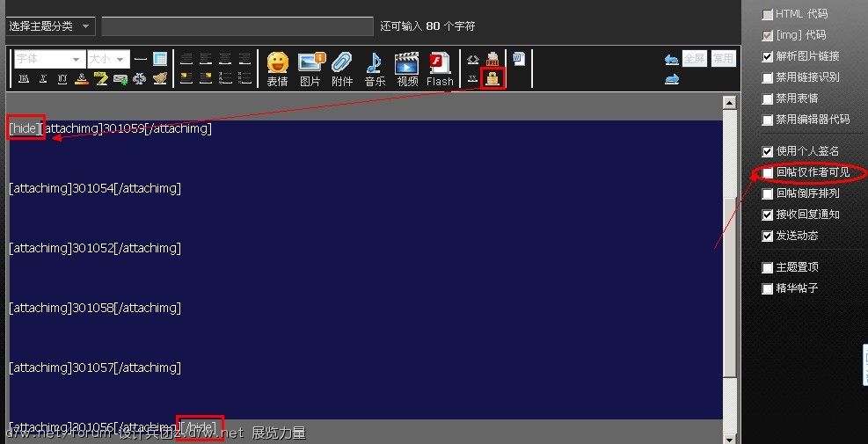Apply bold formatting with the B icon
The height and width of the screenshot is (444, 868).
[x=24, y=78]
